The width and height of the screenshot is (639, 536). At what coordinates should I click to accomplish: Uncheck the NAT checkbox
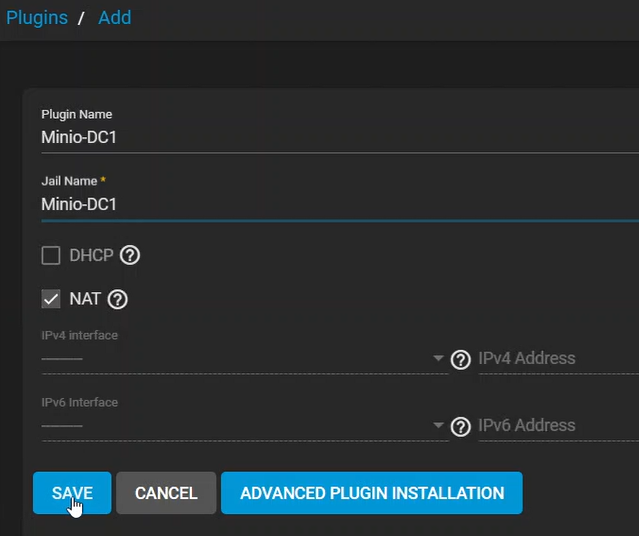(51, 299)
